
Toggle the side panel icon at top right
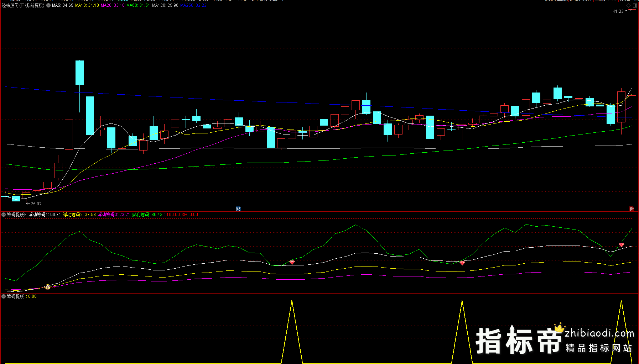pyautogui.click(x=635, y=5)
